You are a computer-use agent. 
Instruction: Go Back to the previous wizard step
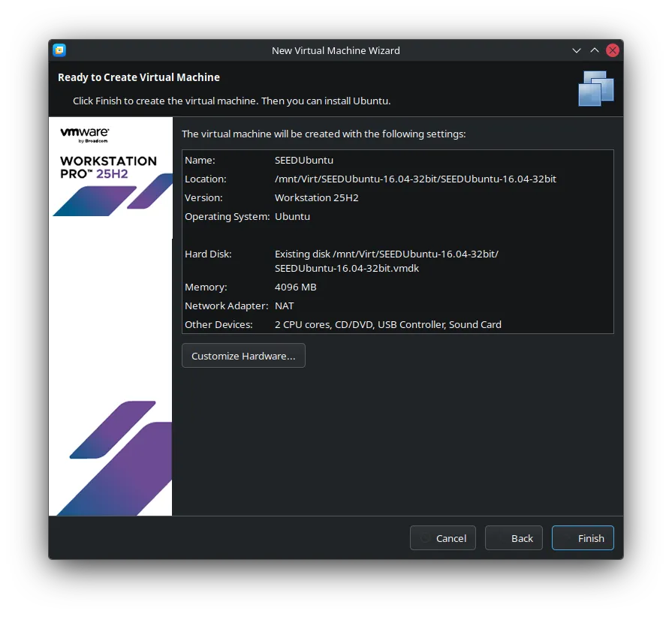514,538
